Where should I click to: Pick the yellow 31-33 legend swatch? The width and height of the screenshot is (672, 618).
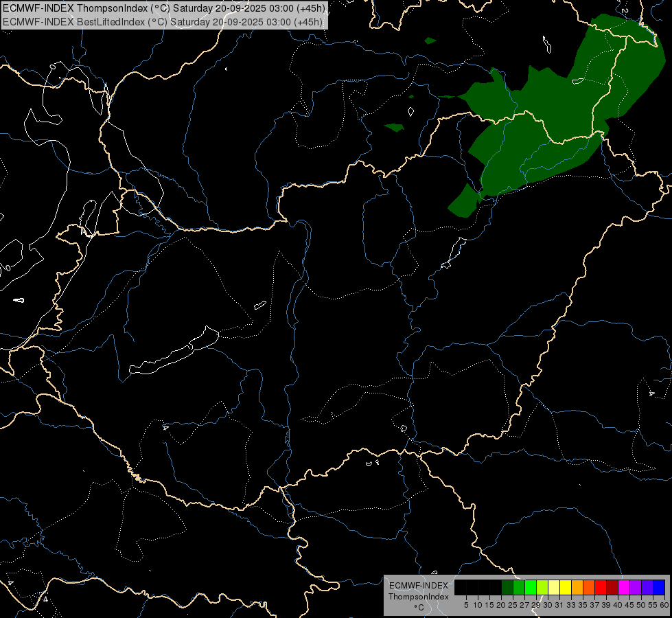click(566, 587)
